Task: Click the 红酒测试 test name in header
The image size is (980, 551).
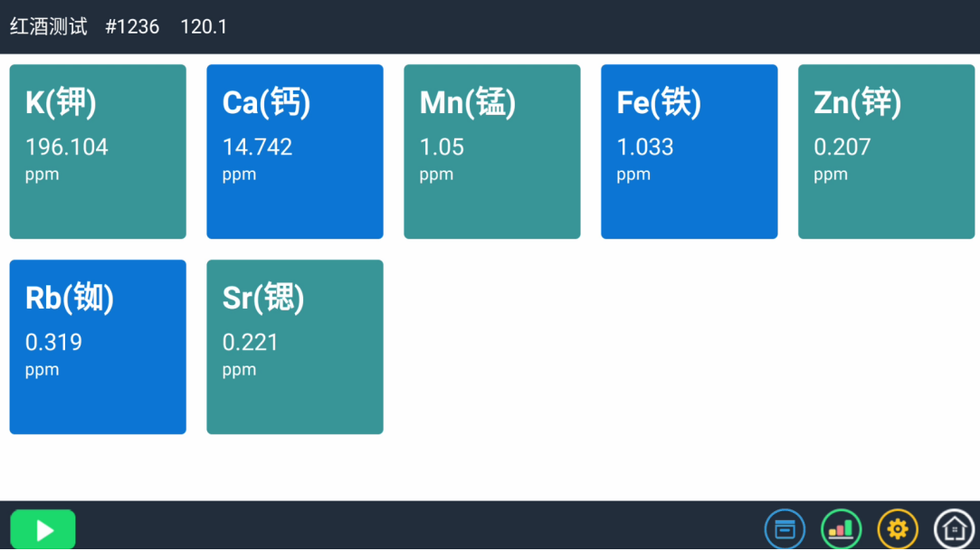Action: tap(49, 27)
